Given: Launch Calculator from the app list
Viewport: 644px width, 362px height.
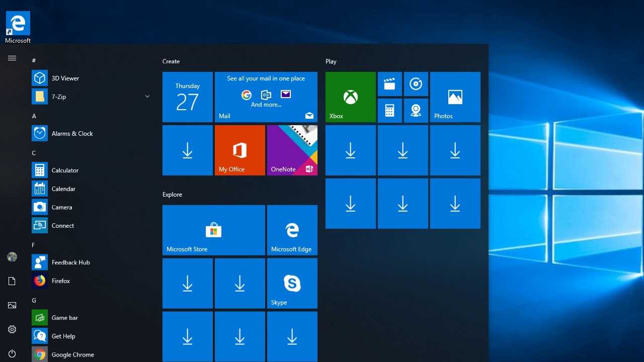Looking at the screenshot, I should click(x=93, y=170).
